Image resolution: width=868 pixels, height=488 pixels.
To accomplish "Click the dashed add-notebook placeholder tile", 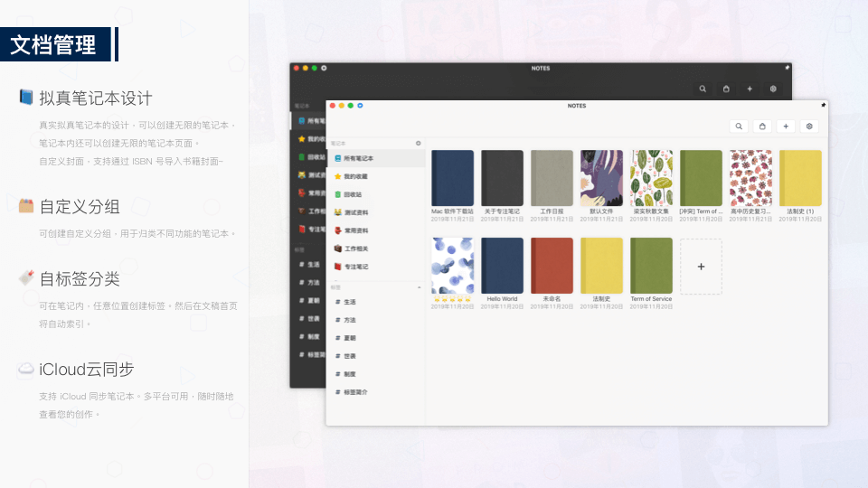I will point(701,267).
